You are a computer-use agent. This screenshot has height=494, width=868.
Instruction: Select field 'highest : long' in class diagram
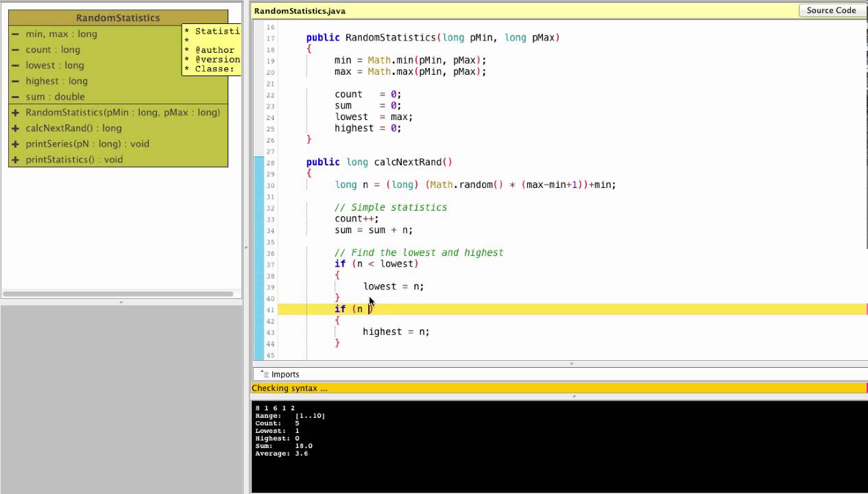click(x=56, y=81)
